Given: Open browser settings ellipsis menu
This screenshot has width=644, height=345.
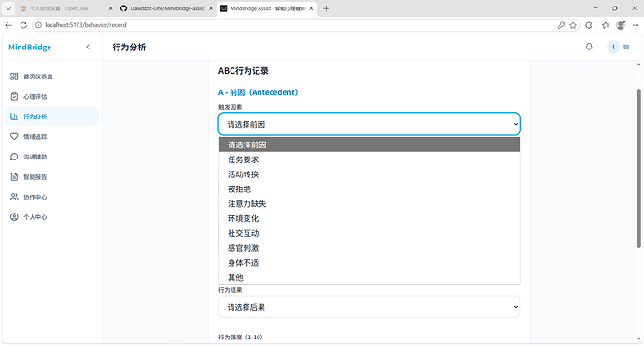Looking at the screenshot, I should point(636,25).
